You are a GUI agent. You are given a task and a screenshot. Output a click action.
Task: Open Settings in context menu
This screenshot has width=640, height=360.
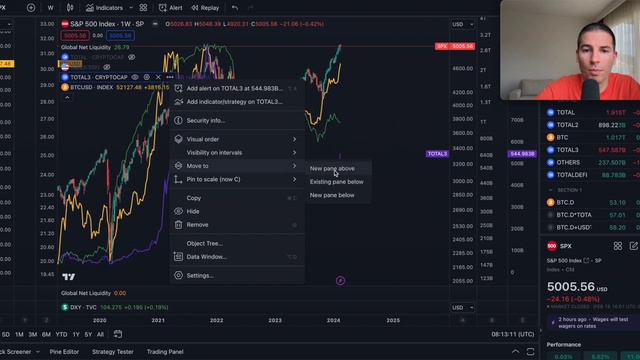coord(237,276)
